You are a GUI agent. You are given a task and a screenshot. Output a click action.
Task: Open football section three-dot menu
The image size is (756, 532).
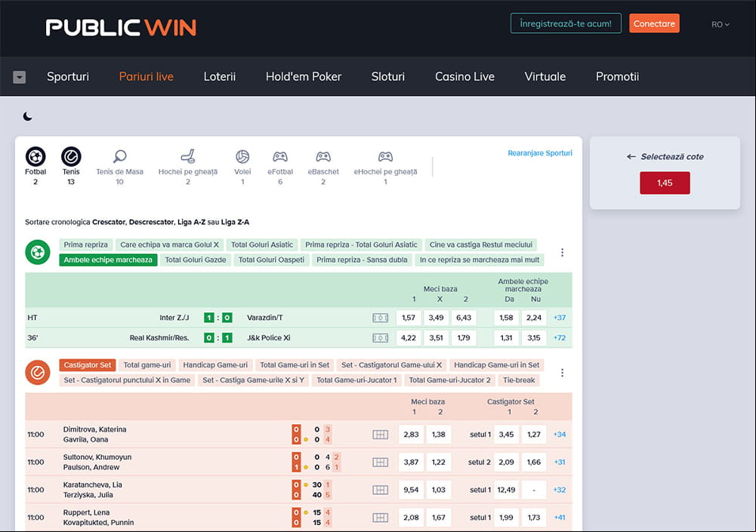pyautogui.click(x=562, y=253)
